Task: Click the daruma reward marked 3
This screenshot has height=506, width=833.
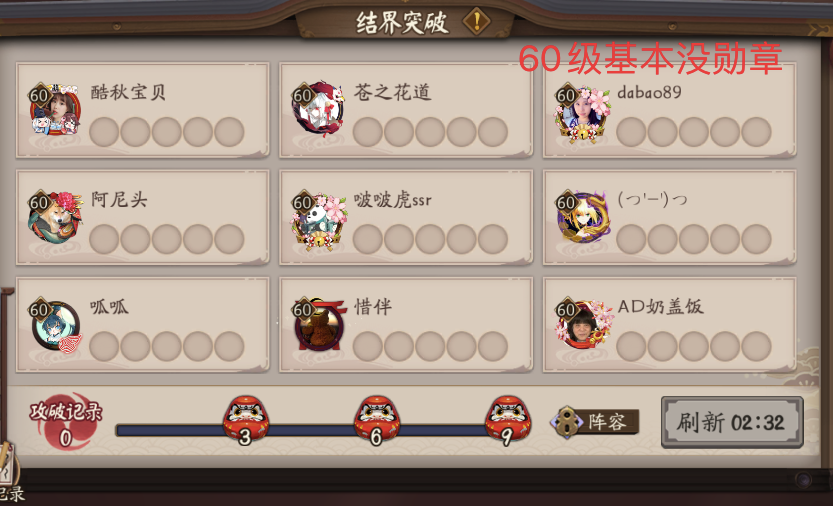Action: click(245, 419)
